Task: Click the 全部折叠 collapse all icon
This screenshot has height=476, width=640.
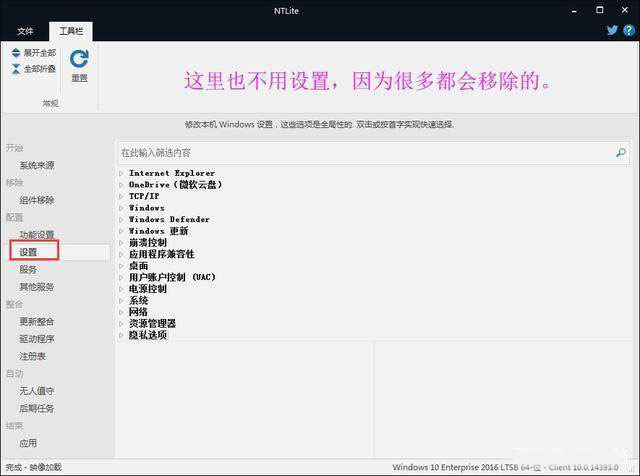Action: click(16, 69)
